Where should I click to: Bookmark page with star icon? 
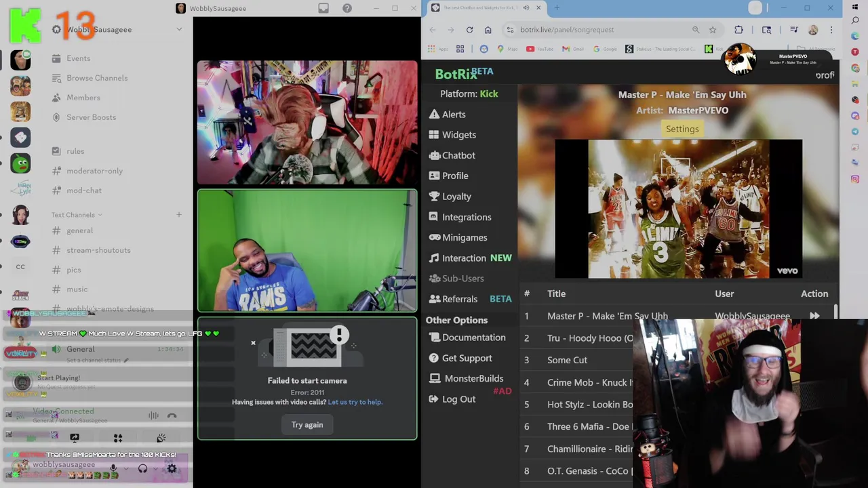click(713, 30)
